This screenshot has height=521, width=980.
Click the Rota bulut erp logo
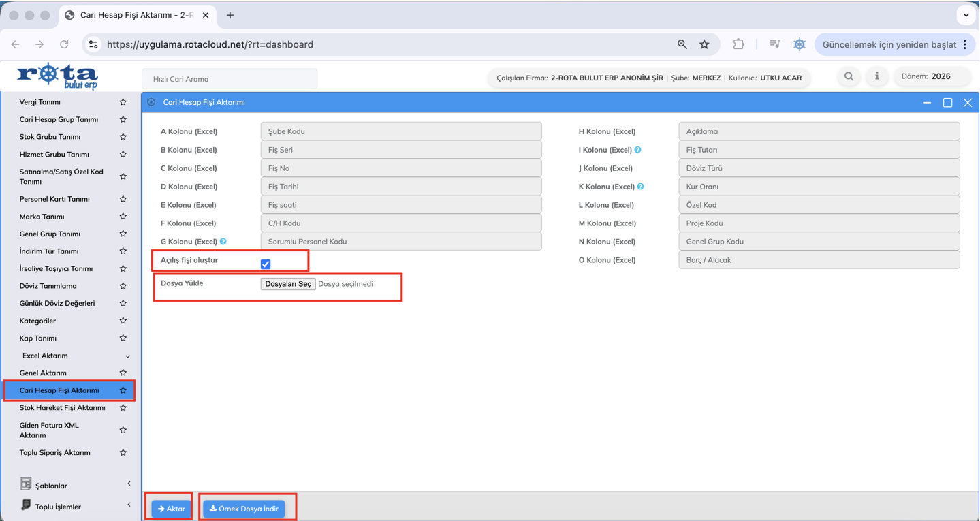[x=57, y=76]
